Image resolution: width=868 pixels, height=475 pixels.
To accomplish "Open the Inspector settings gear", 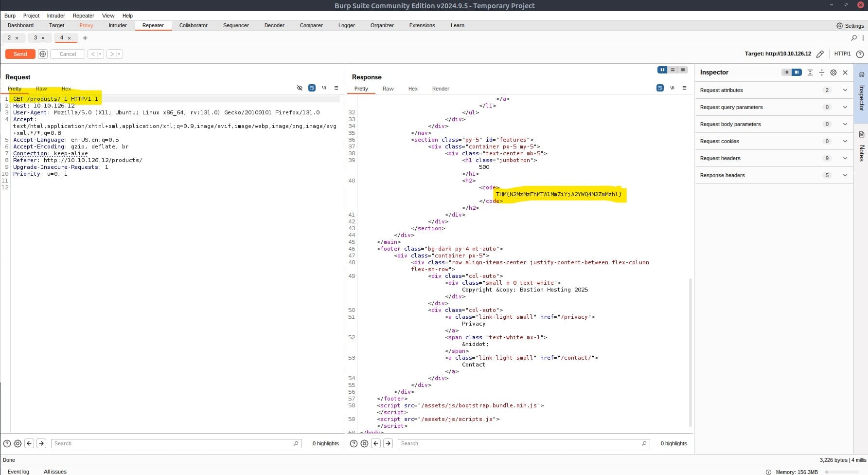I will click(833, 73).
